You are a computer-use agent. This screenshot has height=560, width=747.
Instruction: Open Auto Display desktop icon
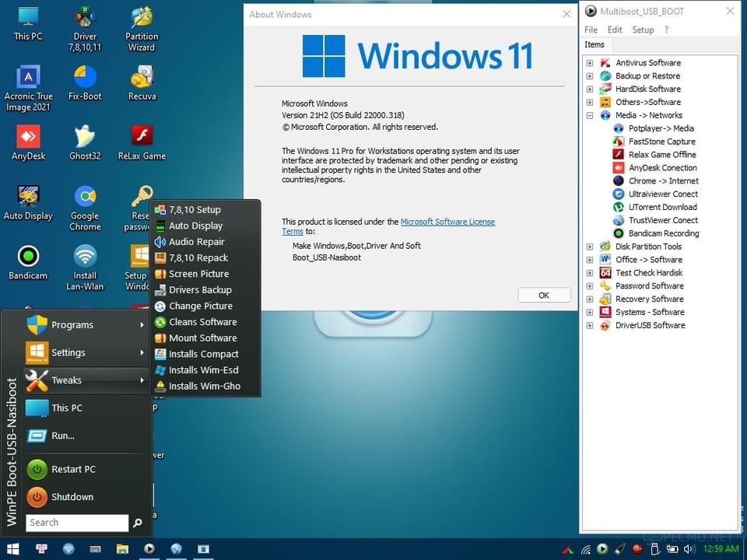[28, 203]
